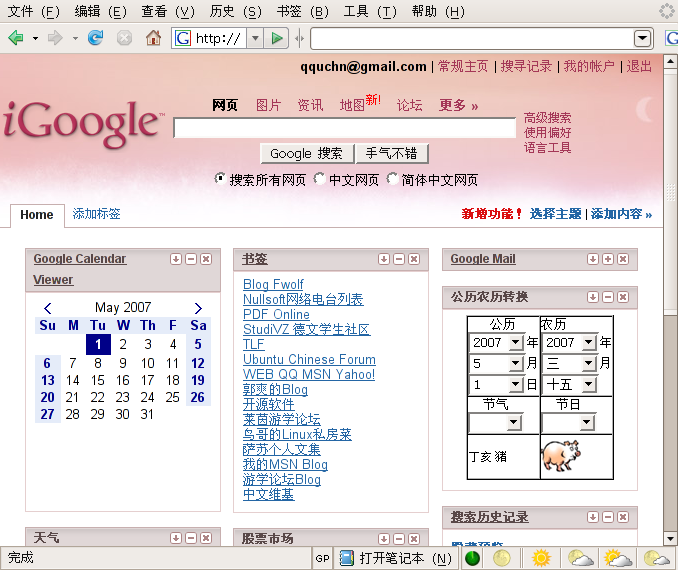The height and width of the screenshot is (570, 678).
Task: Open the Ubuntu Chinese Forum bookmark
Action: pos(309,359)
